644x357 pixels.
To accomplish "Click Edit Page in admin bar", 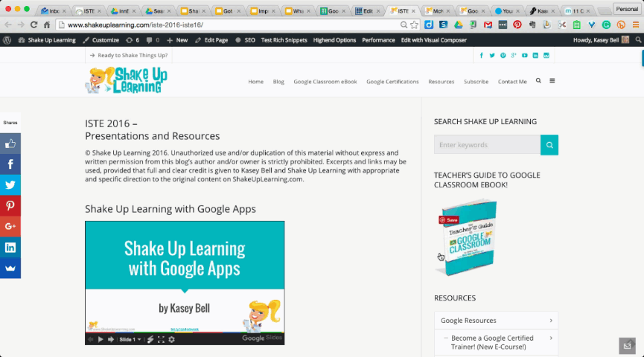I will click(211, 40).
